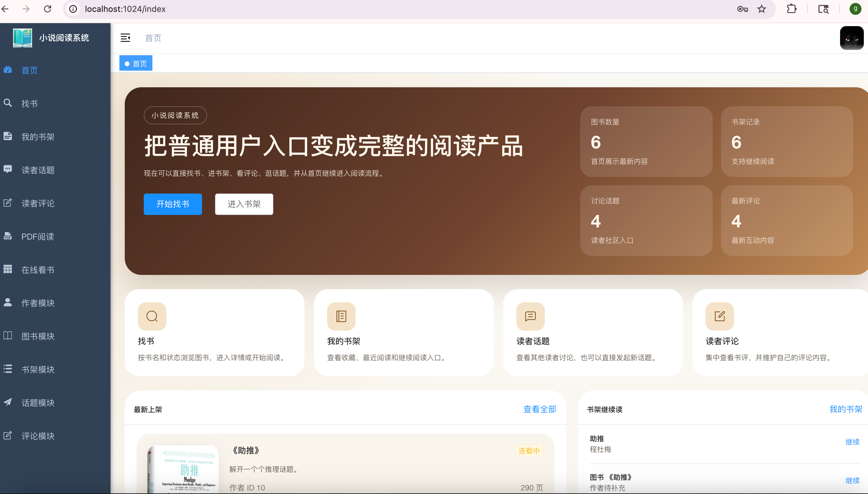Open PDF阅读 in the sidebar

(38, 237)
